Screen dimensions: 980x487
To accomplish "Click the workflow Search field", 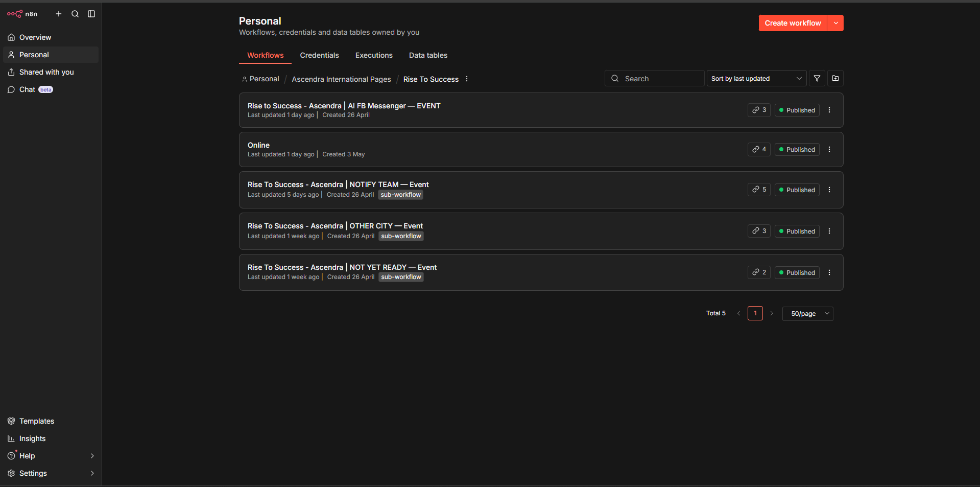I will tap(654, 78).
